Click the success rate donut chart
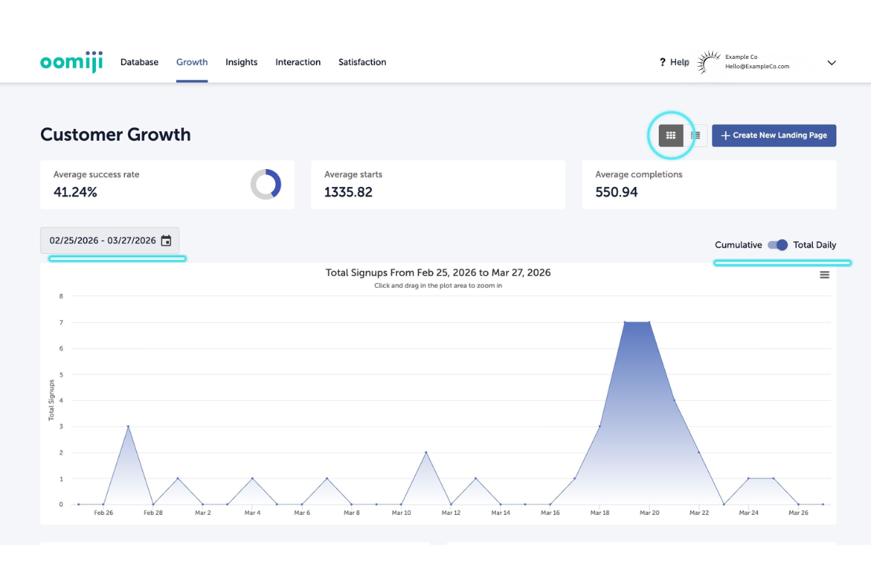Screen dimensions: 871x588 pos(266,184)
